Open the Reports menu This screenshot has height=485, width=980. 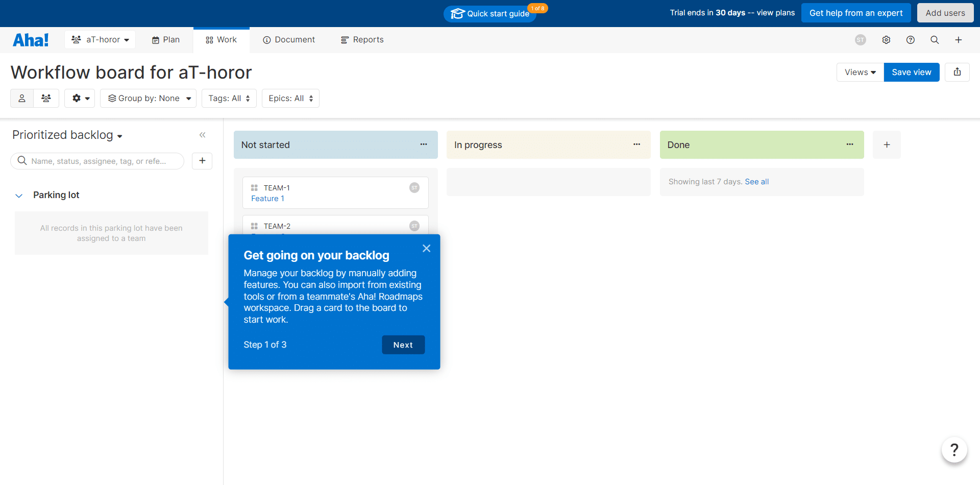pos(362,40)
